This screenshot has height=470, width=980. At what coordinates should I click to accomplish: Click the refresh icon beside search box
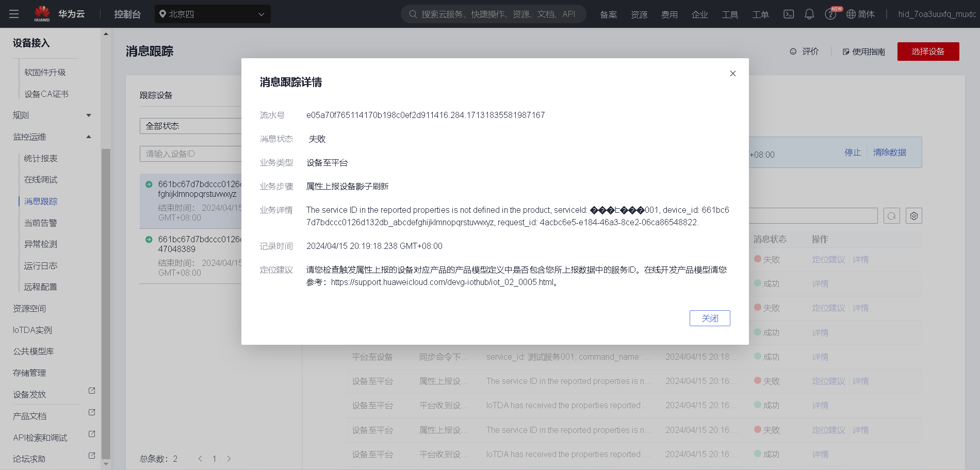tap(891, 216)
